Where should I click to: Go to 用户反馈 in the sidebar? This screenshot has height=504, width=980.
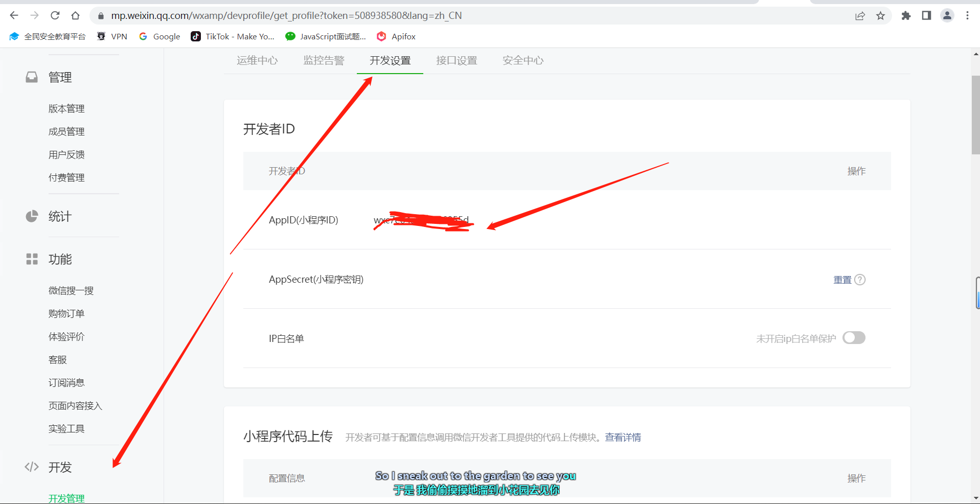pyautogui.click(x=66, y=154)
